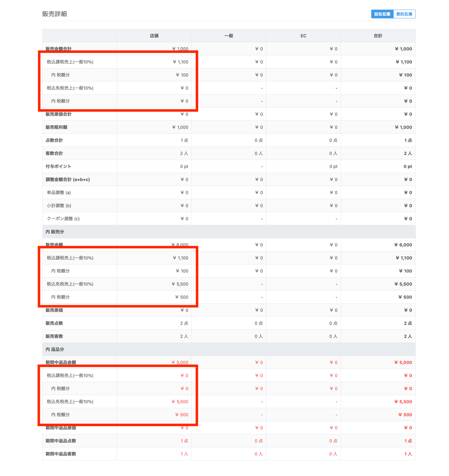Click the クーポン調整 (c) row label

point(63,219)
